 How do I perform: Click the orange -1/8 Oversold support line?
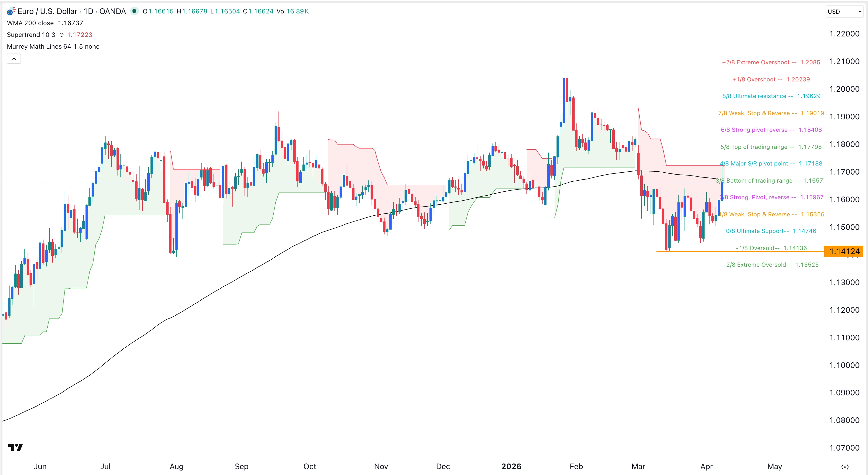coord(707,251)
